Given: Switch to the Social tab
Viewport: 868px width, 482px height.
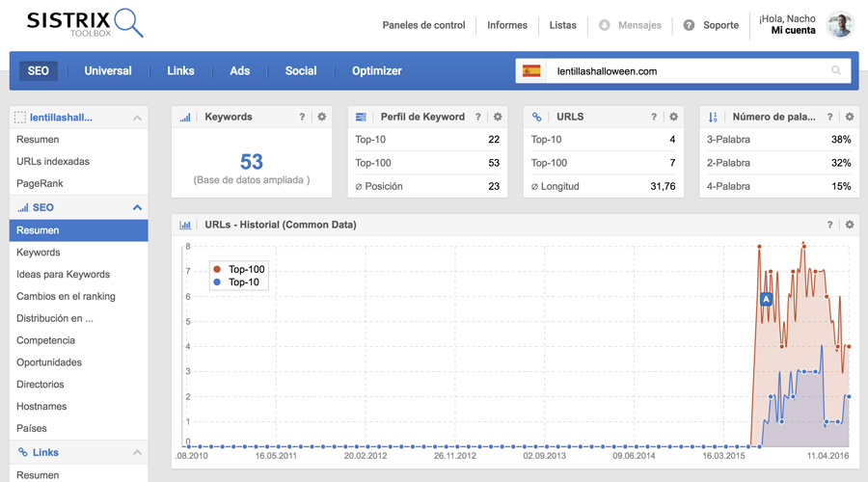Looking at the screenshot, I should (301, 70).
